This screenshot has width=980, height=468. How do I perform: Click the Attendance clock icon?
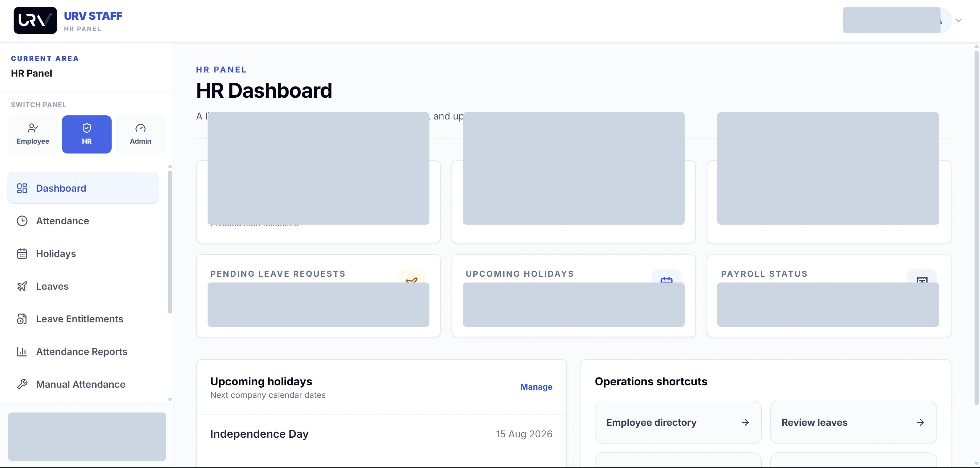pyautogui.click(x=22, y=221)
